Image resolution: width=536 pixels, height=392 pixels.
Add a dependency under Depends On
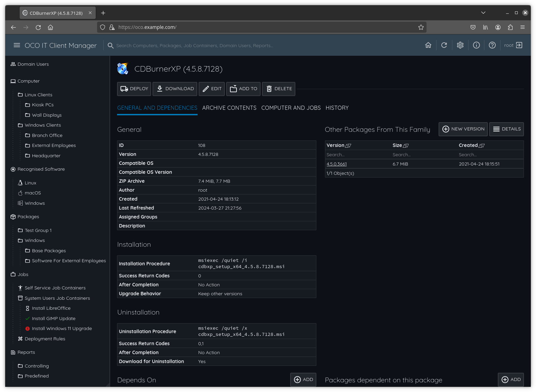(303, 380)
